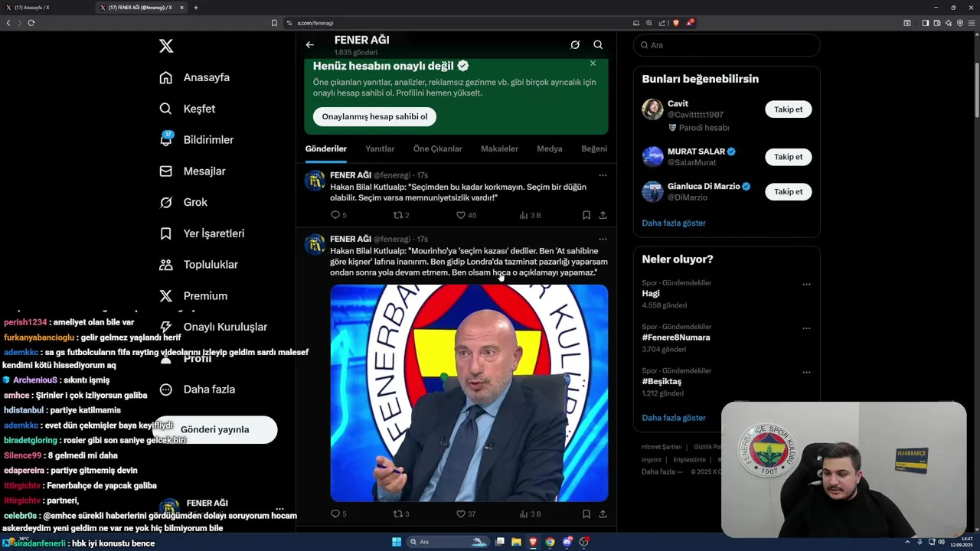Share the Mourinho post

(603, 514)
